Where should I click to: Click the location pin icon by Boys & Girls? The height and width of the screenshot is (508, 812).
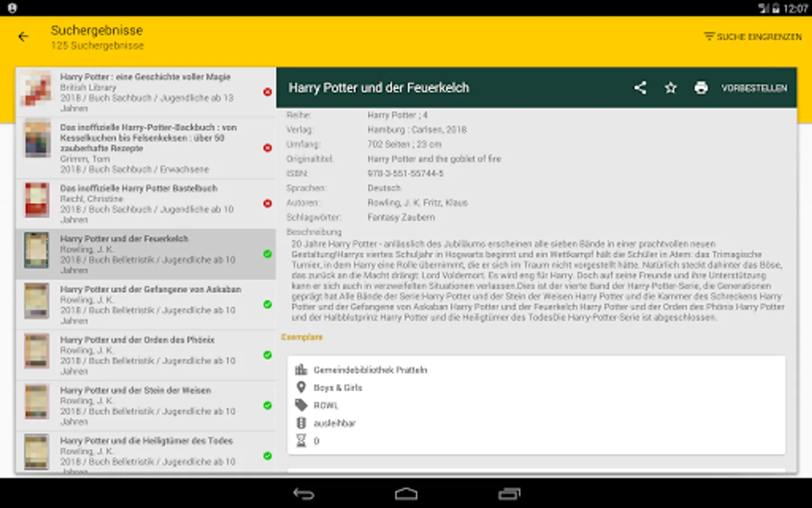click(301, 387)
